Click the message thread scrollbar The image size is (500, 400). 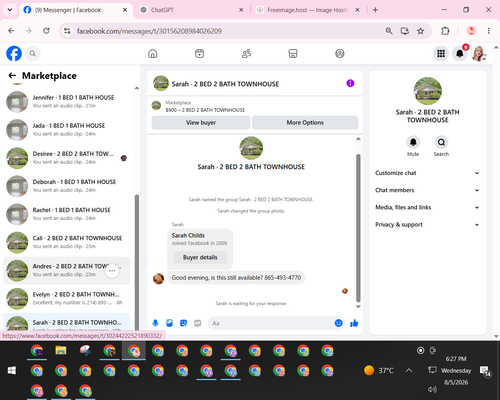[x=358, y=228]
